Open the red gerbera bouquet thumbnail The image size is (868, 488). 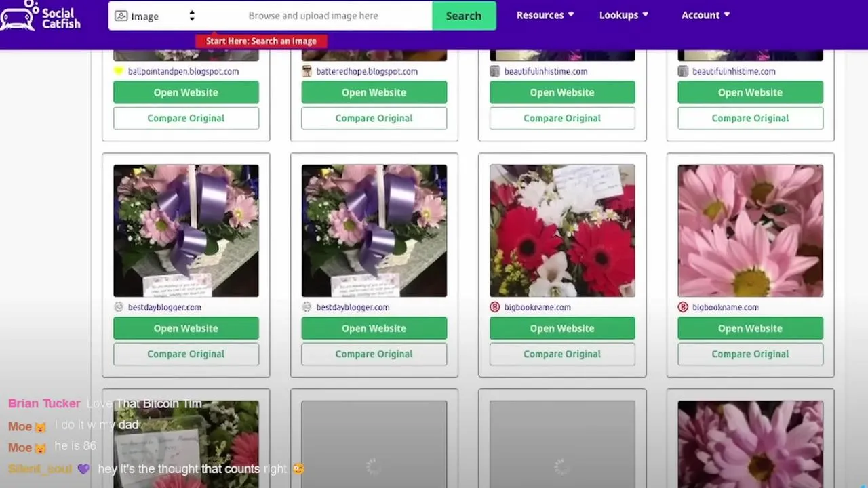click(x=562, y=230)
